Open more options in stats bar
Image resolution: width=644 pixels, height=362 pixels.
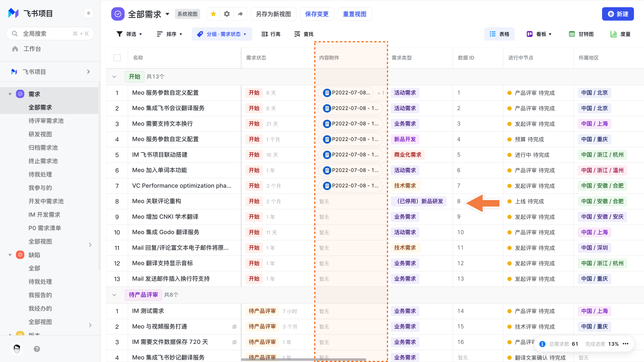point(626,344)
